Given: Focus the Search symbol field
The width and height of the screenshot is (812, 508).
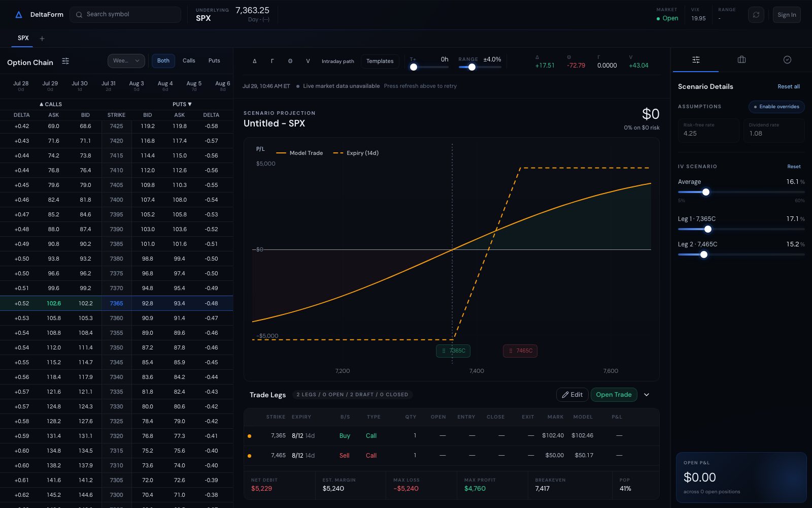Looking at the screenshot, I should (125, 15).
